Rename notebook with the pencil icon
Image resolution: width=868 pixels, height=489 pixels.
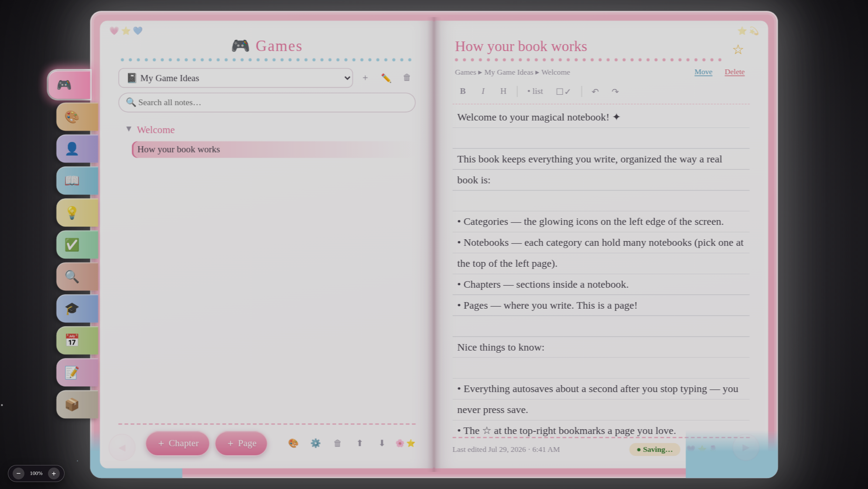(386, 78)
